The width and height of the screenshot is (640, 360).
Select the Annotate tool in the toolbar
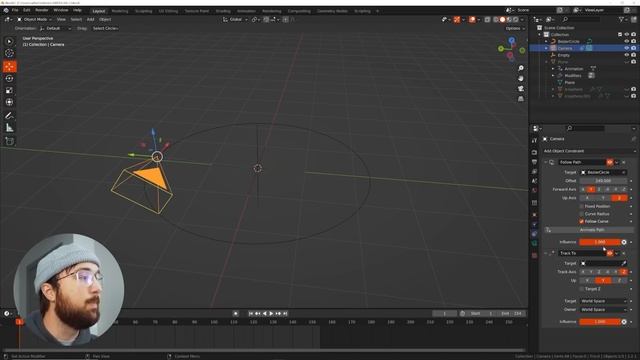pyautogui.click(x=9, y=116)
